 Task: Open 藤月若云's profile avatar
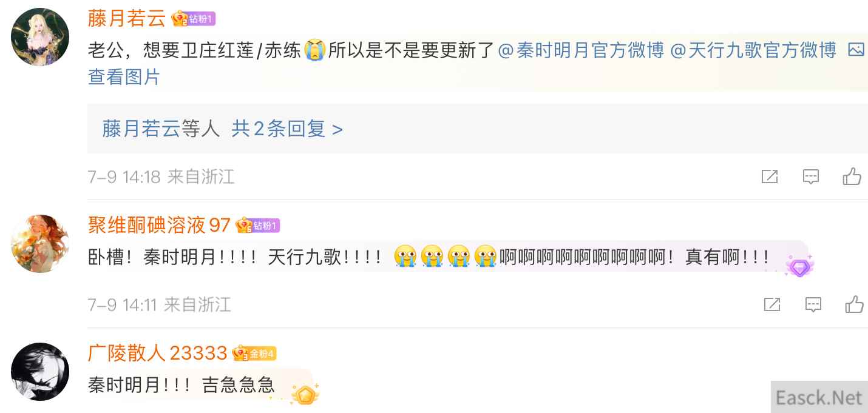(x=40, y=37)
